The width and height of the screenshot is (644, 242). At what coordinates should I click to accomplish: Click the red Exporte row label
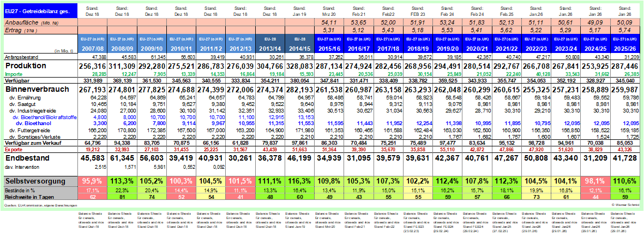click(x=15, y=149)
